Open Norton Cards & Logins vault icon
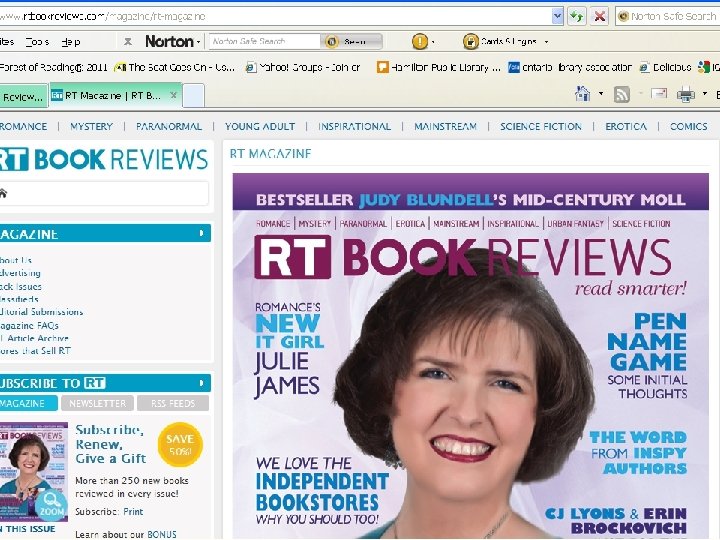Screen dimensions: 720x540 [471, 41]
